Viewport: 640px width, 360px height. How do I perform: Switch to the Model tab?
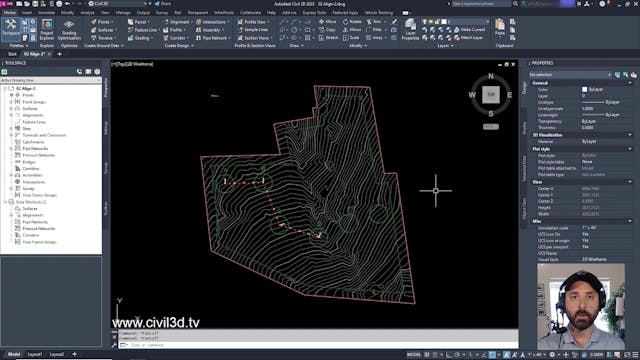tap(14, 354)
